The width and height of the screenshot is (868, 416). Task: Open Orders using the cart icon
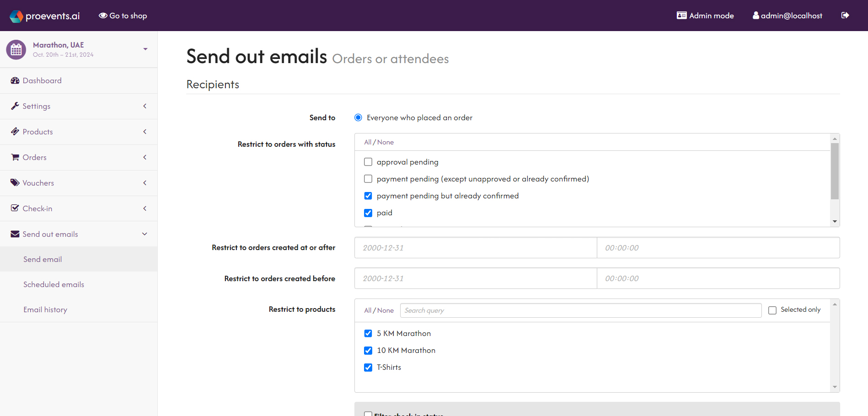pos(15,157)
